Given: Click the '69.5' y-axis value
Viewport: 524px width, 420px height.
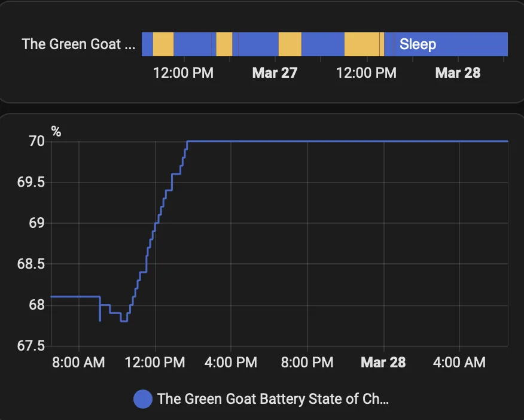Looking at the screenshot, I should point(31,182).
